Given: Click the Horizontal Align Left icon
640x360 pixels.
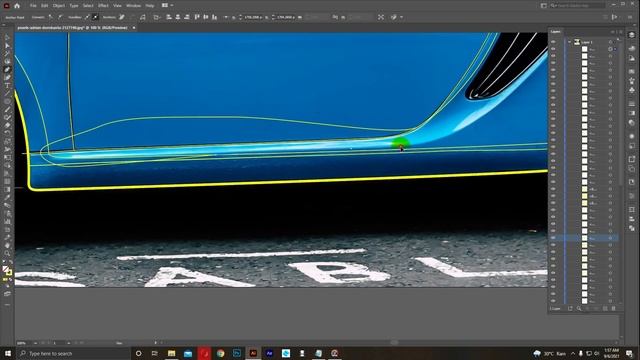Looking at the screenshot, I should tap(169, 17).
